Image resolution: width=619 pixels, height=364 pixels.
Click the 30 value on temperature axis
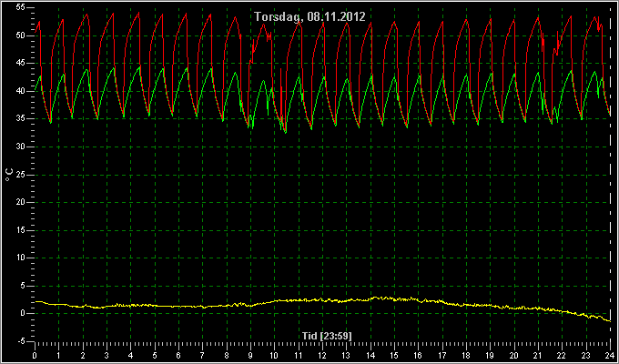(x=20, y=147)
